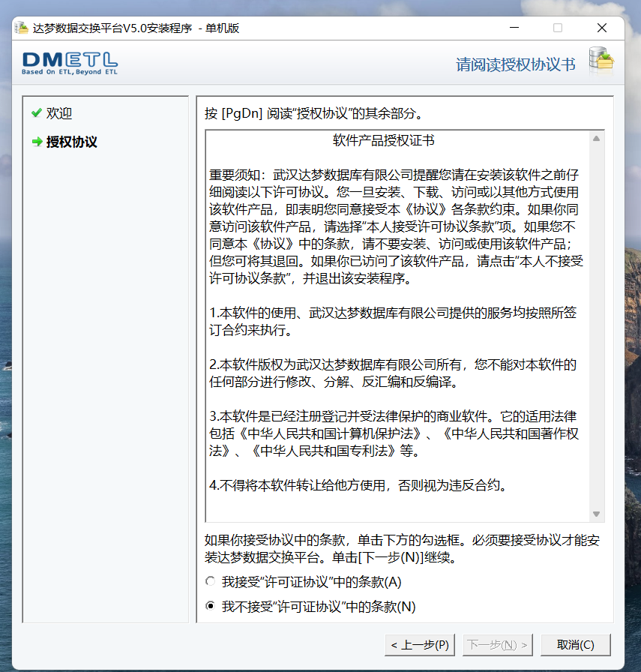Click the DMETL logo in header
The image size is (641, 672).
[70, 64]
